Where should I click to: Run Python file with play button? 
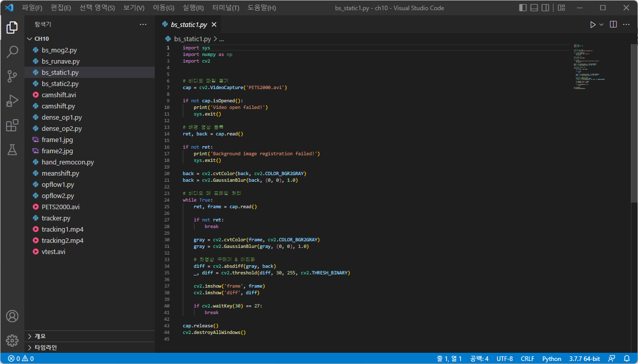[593, 24]
